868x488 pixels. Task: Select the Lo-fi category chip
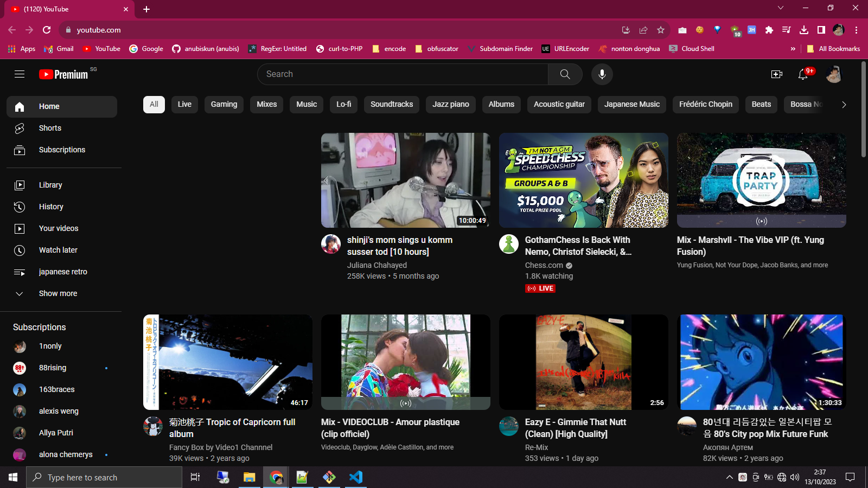(343, 105)
